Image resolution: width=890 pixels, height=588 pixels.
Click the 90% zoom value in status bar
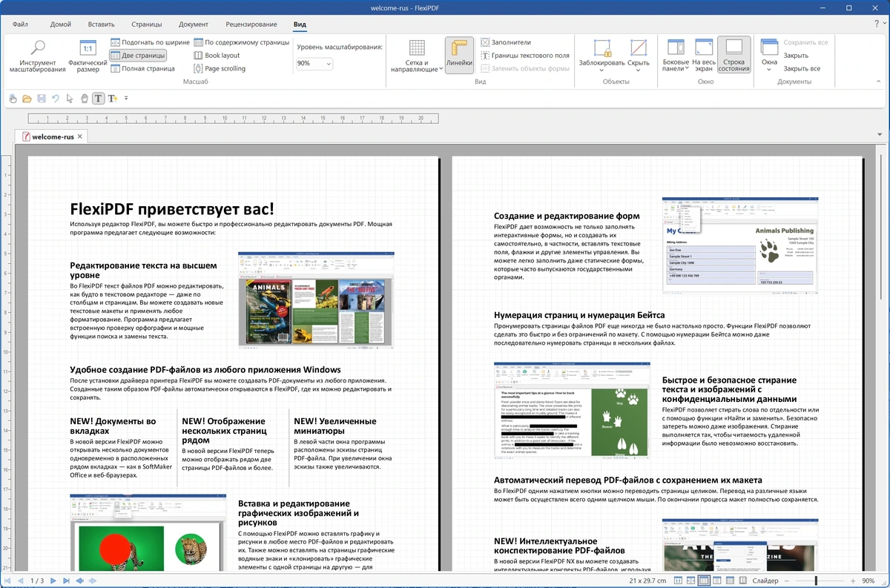868,581
